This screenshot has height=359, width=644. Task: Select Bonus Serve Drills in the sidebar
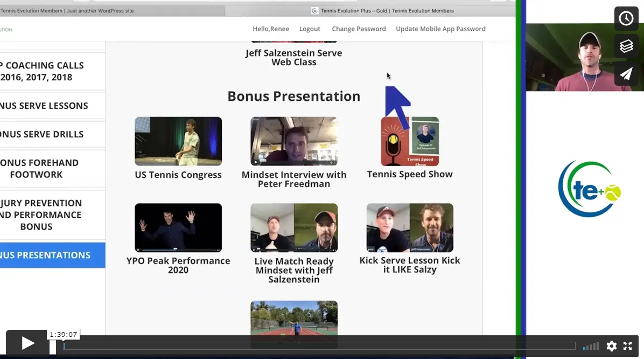[x=53, y=134]
